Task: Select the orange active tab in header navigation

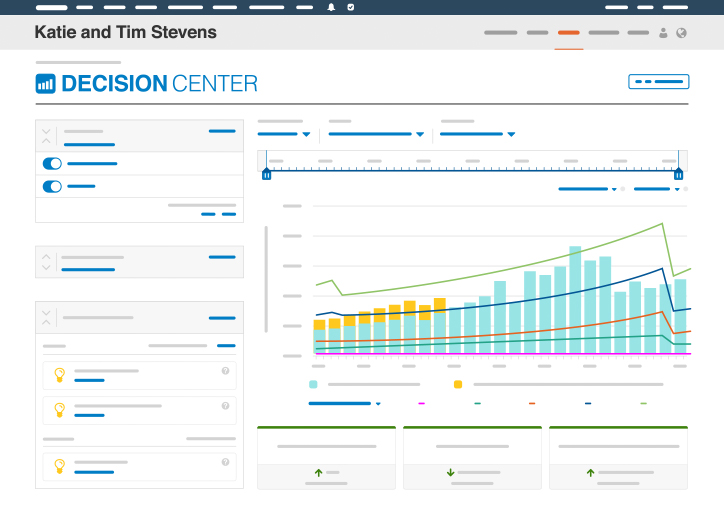Action: point(568,33)
